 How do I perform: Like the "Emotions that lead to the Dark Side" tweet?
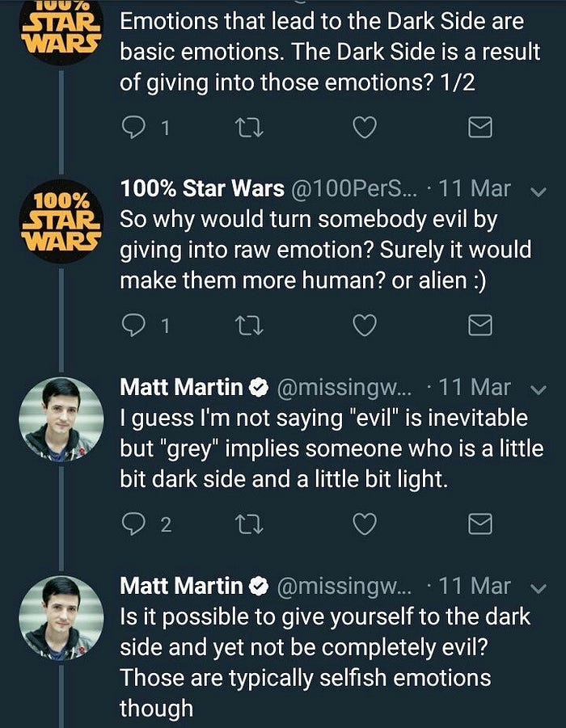pos(365,128)
